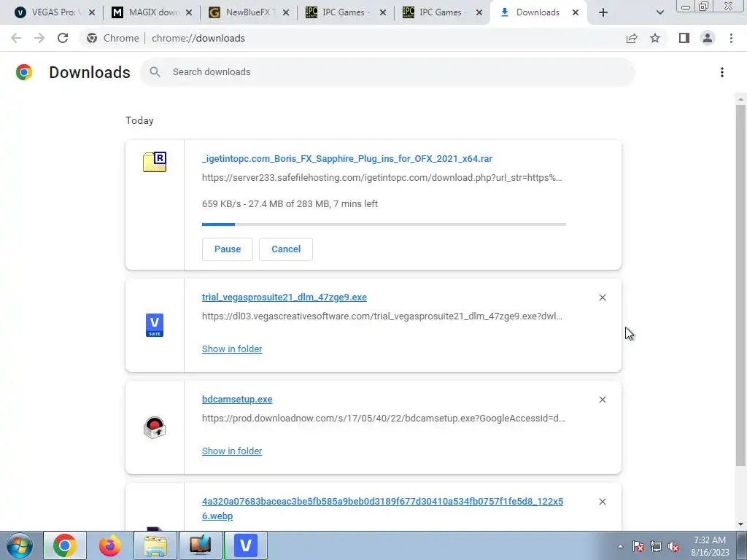The image size is (747, 560).
Task: Open the taskbar clock showing 7:32 AM
Action: 710,546
